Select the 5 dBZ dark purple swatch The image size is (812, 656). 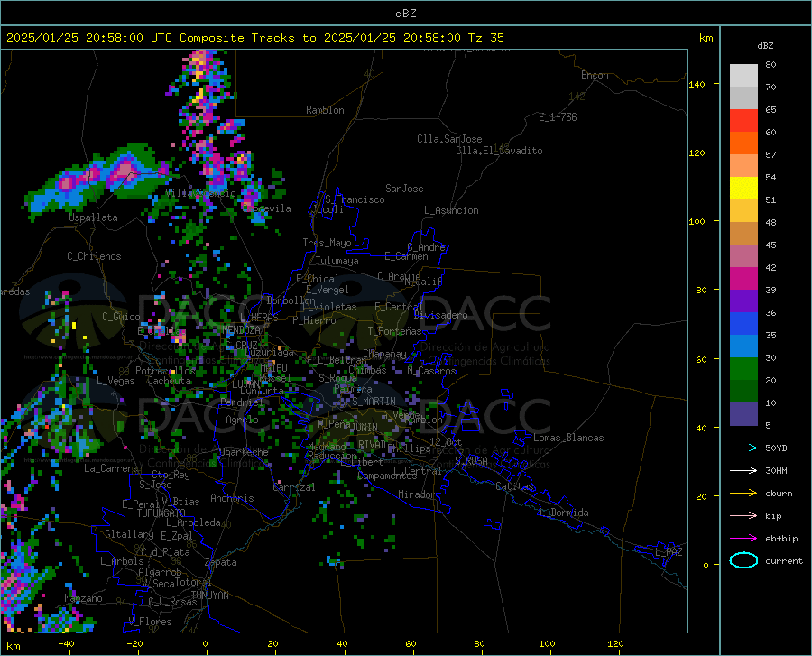coord(743,414)
